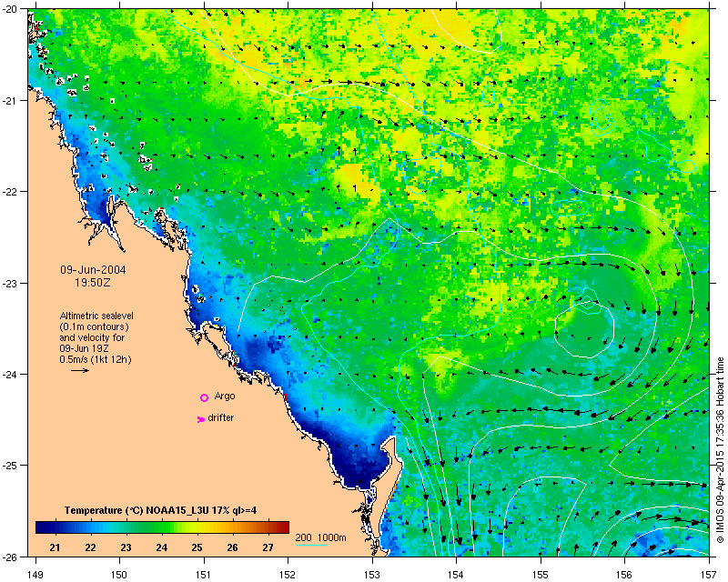Click the 'drifter' legend label

pyautogui.click(x=220, y=417)
